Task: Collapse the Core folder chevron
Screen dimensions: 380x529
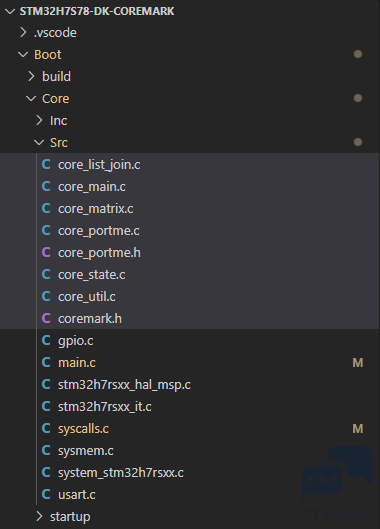Action: point(31,99)
